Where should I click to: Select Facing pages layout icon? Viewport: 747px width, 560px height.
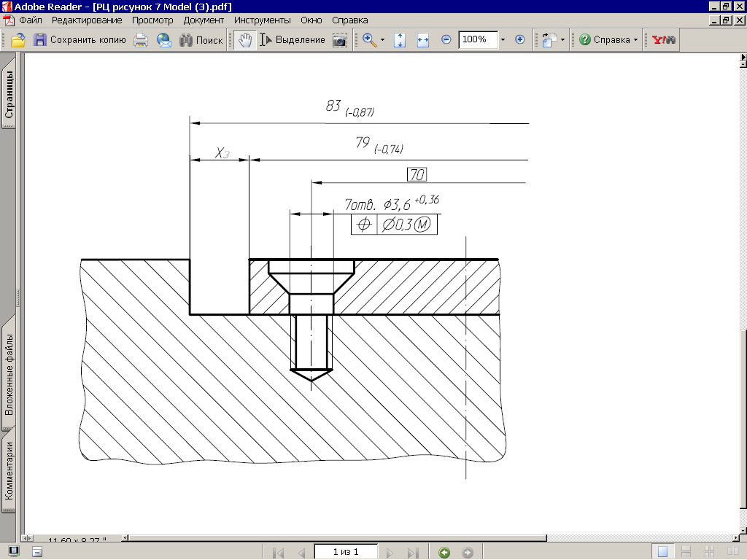[732, 553]
